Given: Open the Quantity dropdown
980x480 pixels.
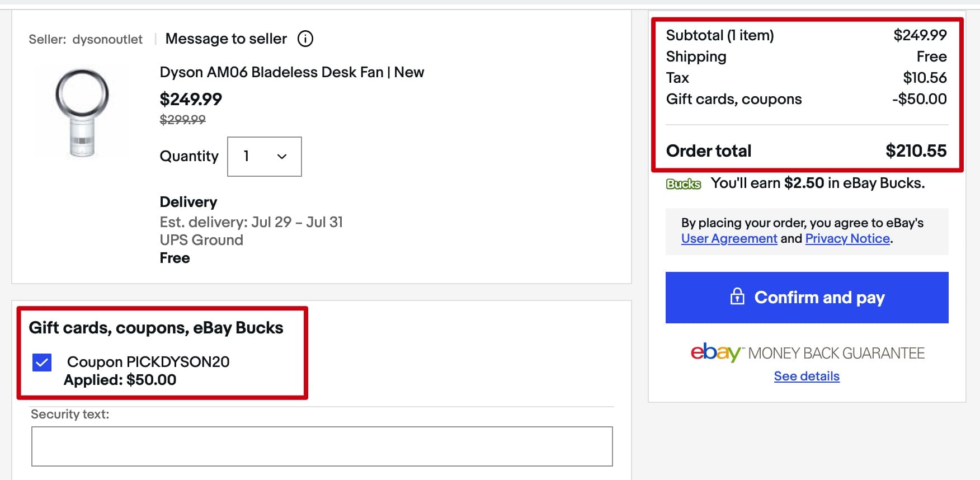Looking at the screenshot, I should [264, 157].
